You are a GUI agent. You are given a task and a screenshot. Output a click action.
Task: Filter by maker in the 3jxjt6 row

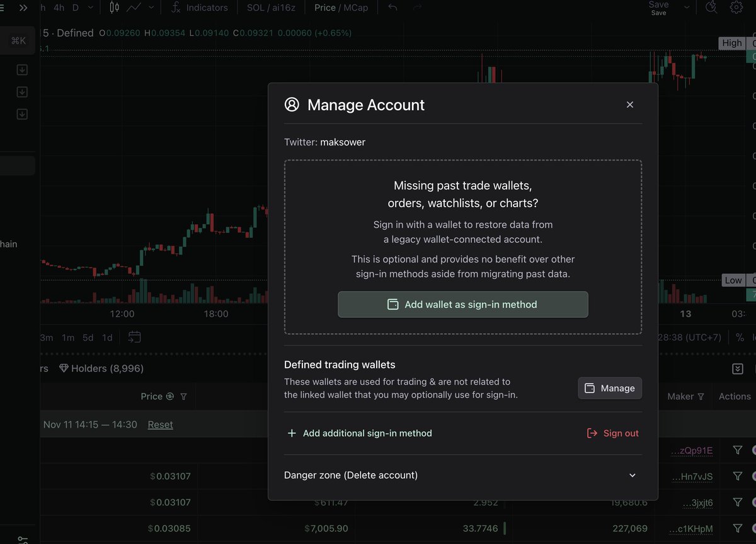tap(738, 502)
